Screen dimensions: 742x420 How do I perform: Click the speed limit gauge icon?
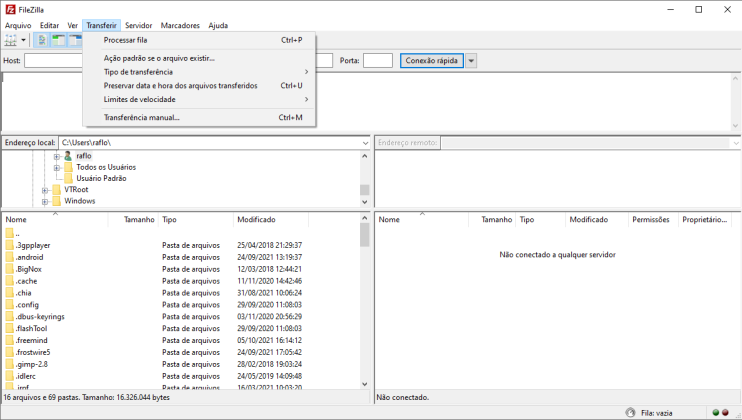coord(630,412)
